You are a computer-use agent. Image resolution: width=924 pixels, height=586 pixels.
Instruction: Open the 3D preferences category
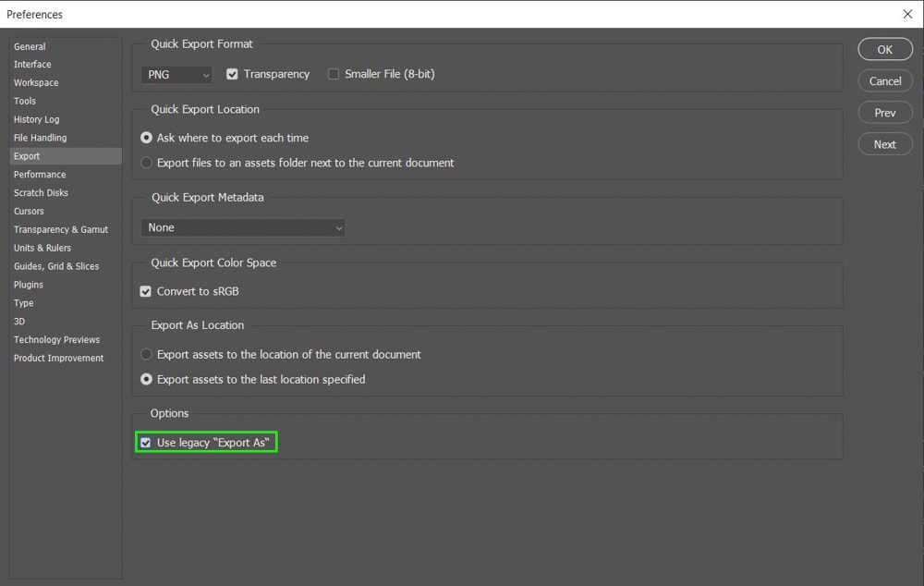pyautogui.click(x=19, y=322)
